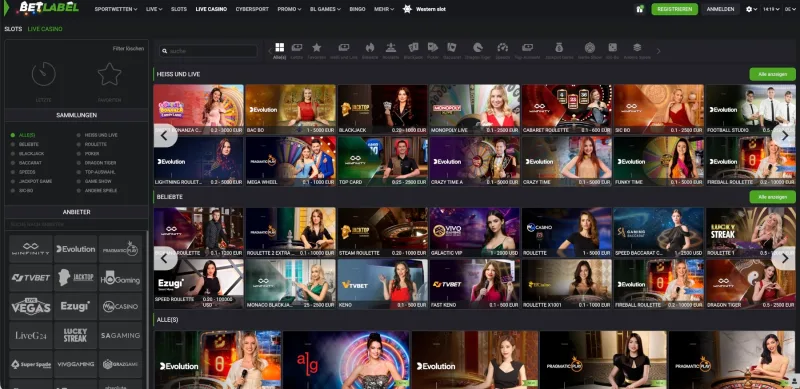Viewport: 800px width, 389px height.
Task: Filter by Lucky Streak provider logo
Action: 76,335
